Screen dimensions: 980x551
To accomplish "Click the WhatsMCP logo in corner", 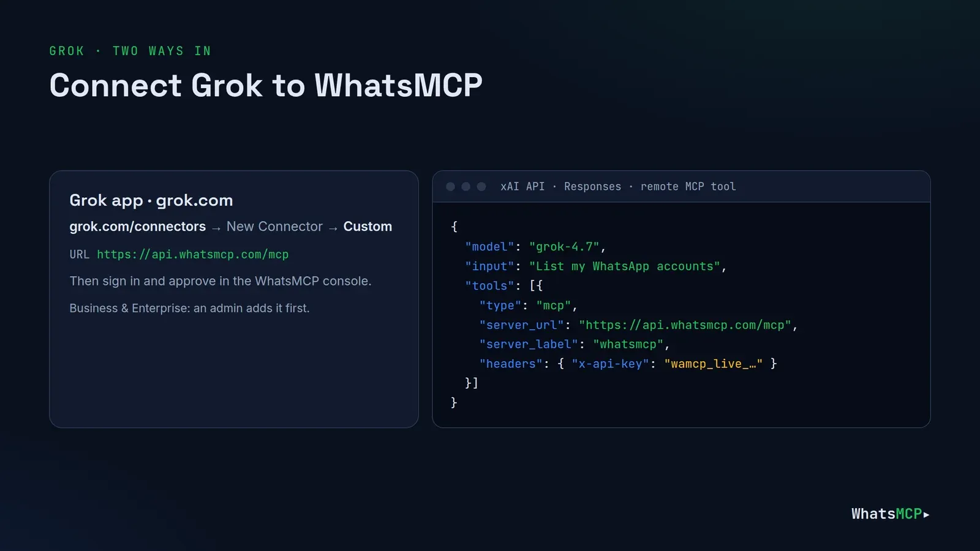I will click(890, 514).
